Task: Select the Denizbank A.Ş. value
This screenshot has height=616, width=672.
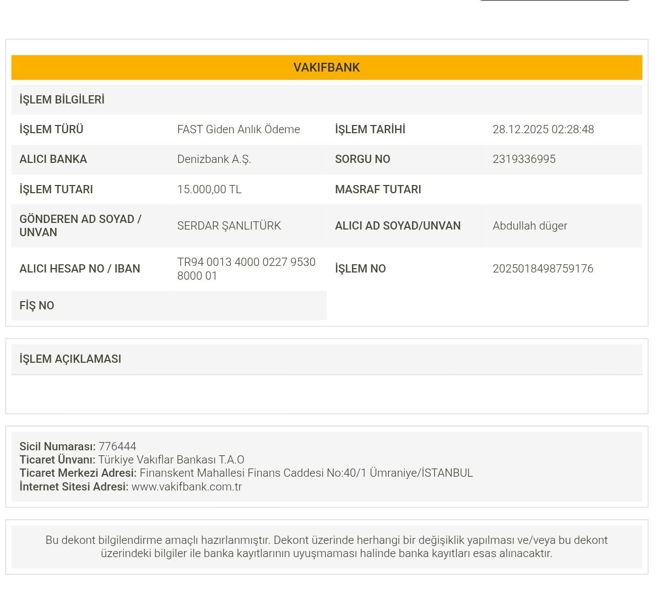Action: [214, 159]
